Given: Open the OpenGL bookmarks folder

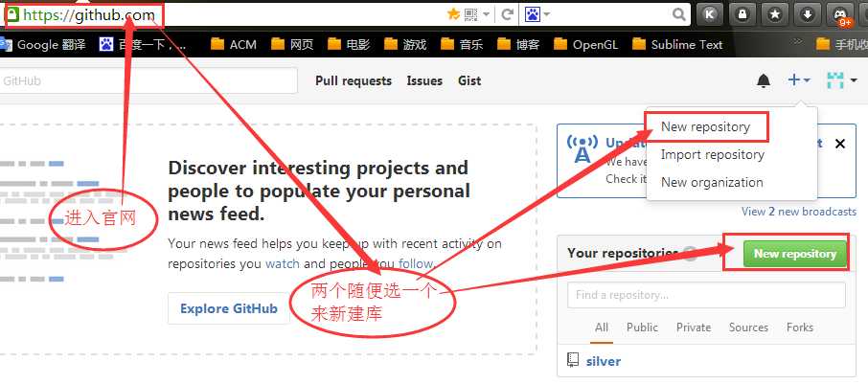Looking at the screenshot, I should [585, 44].
